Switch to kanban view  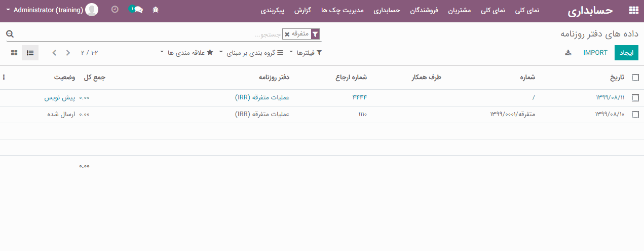click(x=14, y=53)
